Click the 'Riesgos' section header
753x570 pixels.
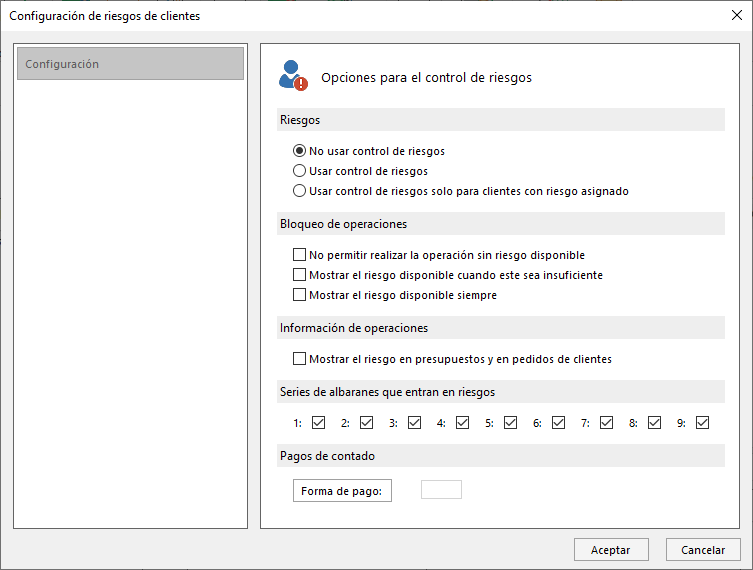[x=501, y=120]
